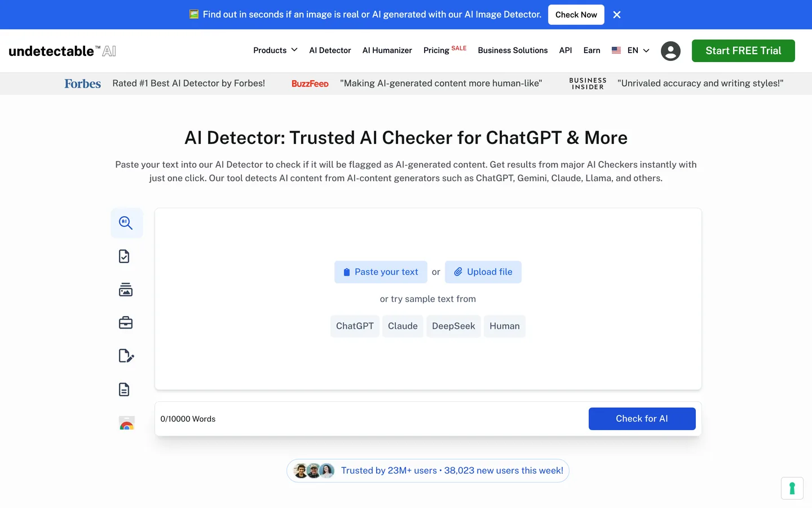Open Business Solutions nav item
The image size is (812, 508).
pyautogui.click(x=513, y=50)
